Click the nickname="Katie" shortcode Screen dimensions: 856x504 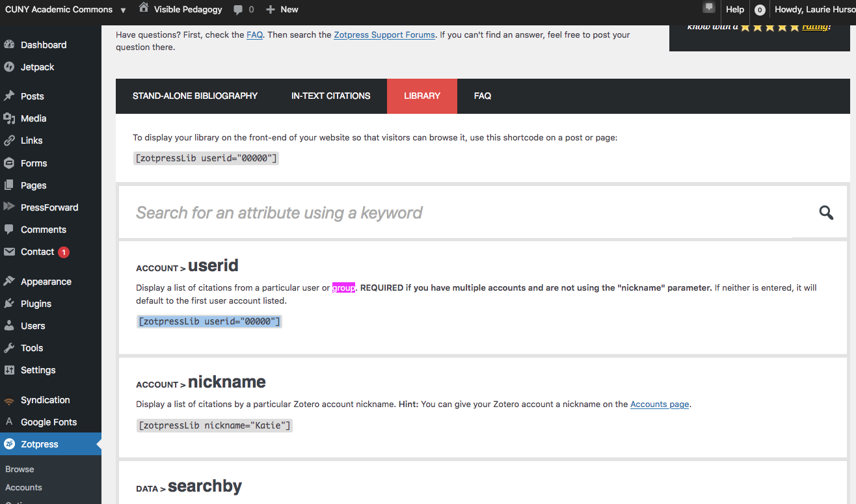tap(215, 425)
